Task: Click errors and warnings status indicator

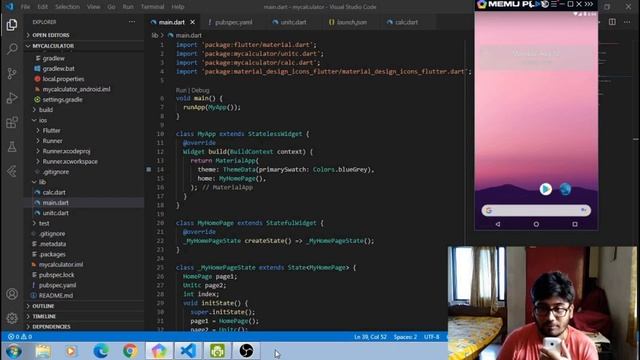Action: [x=20, y=337]
